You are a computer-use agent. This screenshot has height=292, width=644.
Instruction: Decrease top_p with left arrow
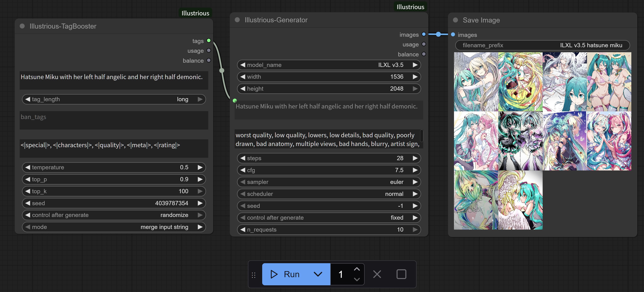(28, 179)
